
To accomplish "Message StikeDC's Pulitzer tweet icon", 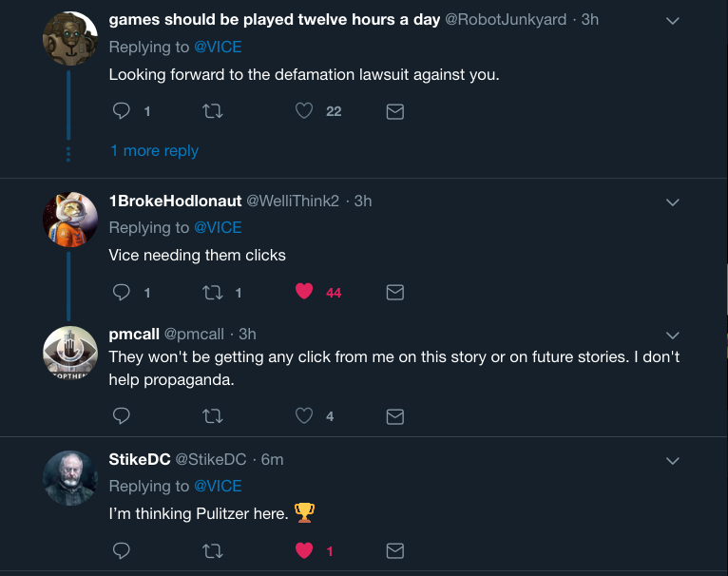I will point(395,550).
